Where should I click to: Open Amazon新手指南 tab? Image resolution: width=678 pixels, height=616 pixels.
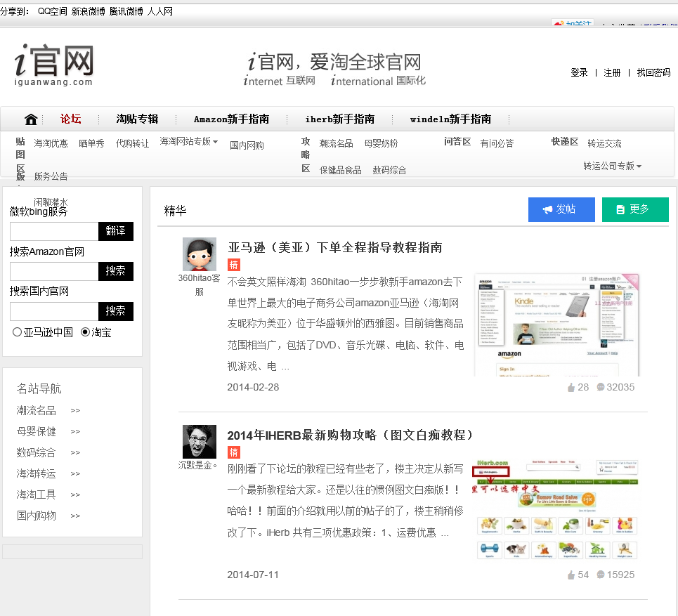231,119
